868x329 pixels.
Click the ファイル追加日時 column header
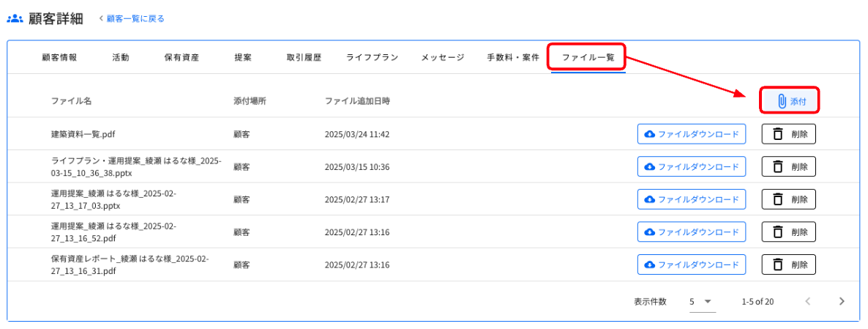pos(357,101)
